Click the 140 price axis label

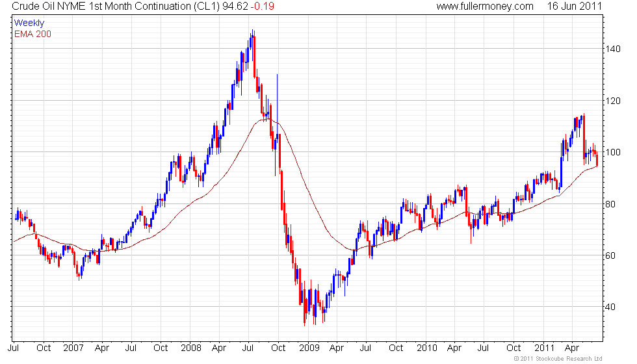(613, 49)
